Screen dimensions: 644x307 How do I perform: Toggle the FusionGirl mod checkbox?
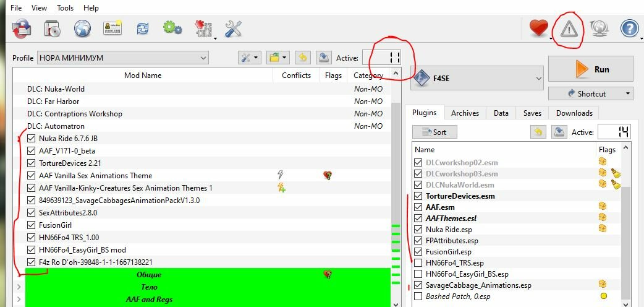tap(32, 225)
